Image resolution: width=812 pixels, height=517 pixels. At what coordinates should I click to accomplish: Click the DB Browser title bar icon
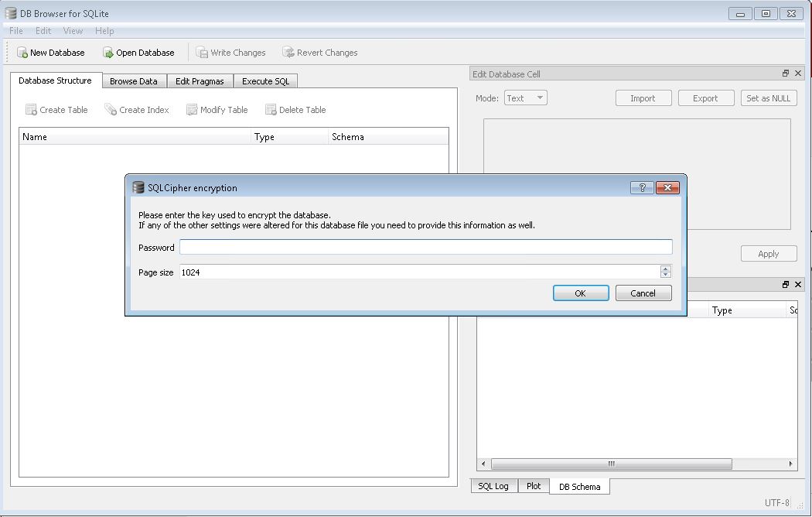tap(10, 13)
